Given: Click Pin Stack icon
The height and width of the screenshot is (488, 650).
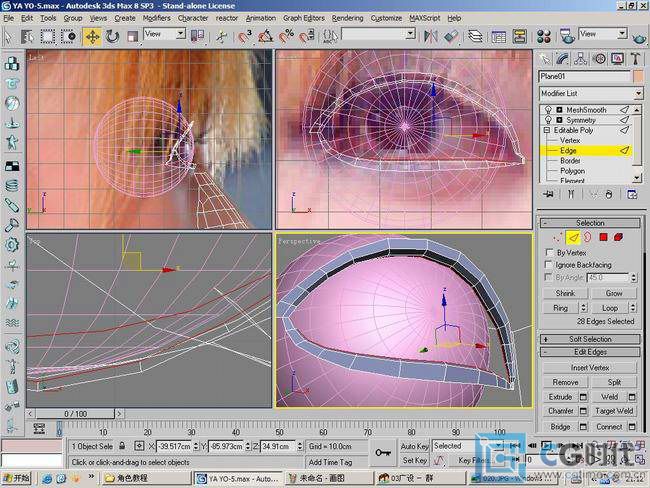Looking at the screenshot, I should (548, 194).
